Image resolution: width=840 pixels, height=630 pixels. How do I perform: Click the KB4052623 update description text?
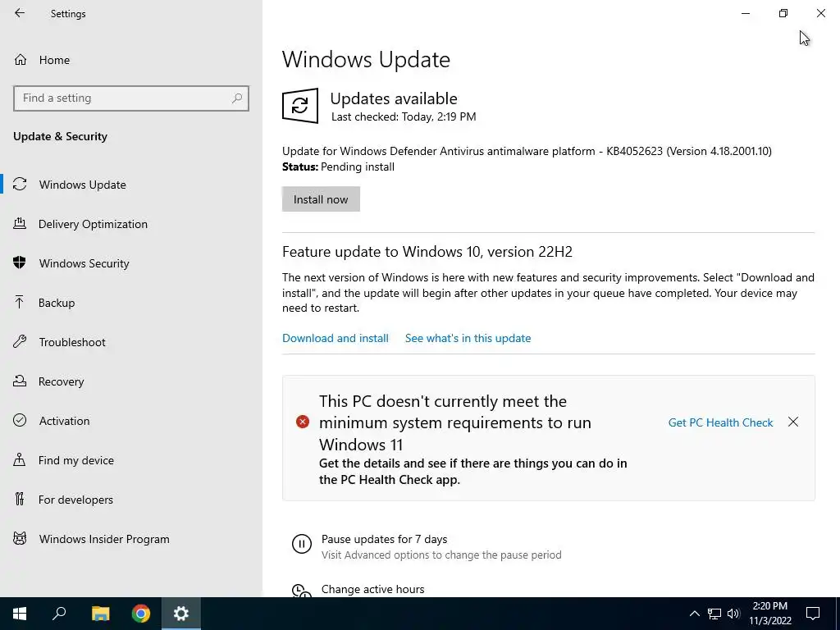point(527,151)
